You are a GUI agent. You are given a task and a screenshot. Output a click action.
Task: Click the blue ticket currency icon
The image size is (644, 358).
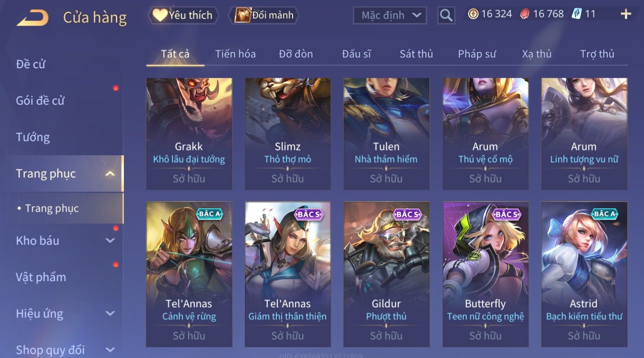[x=577, y=14]
